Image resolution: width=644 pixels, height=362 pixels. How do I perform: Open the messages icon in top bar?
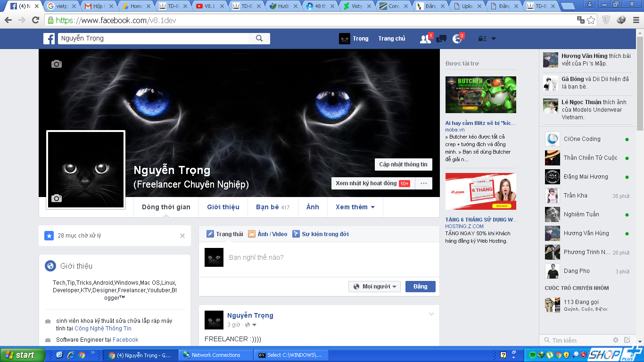[441, 39]
